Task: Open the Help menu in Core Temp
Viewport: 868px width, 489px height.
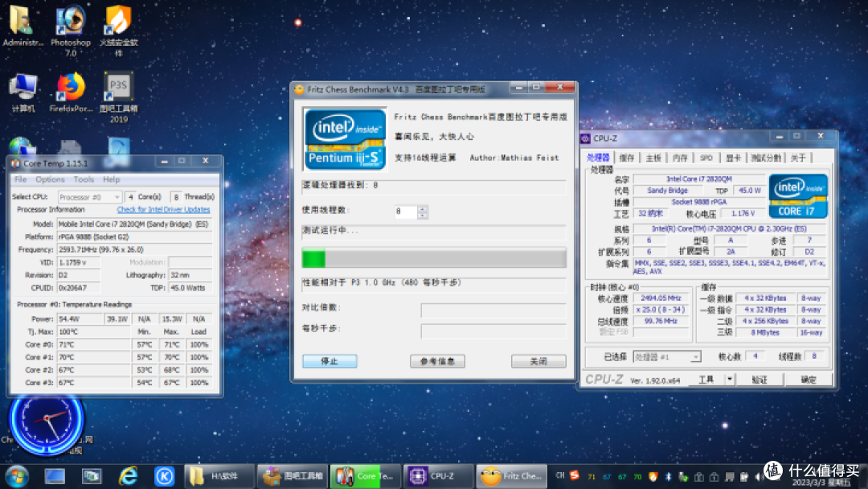Action: (111, 179)
